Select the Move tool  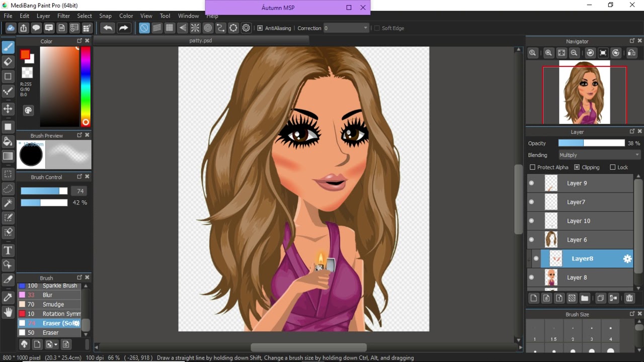click(x=8, y=109)
